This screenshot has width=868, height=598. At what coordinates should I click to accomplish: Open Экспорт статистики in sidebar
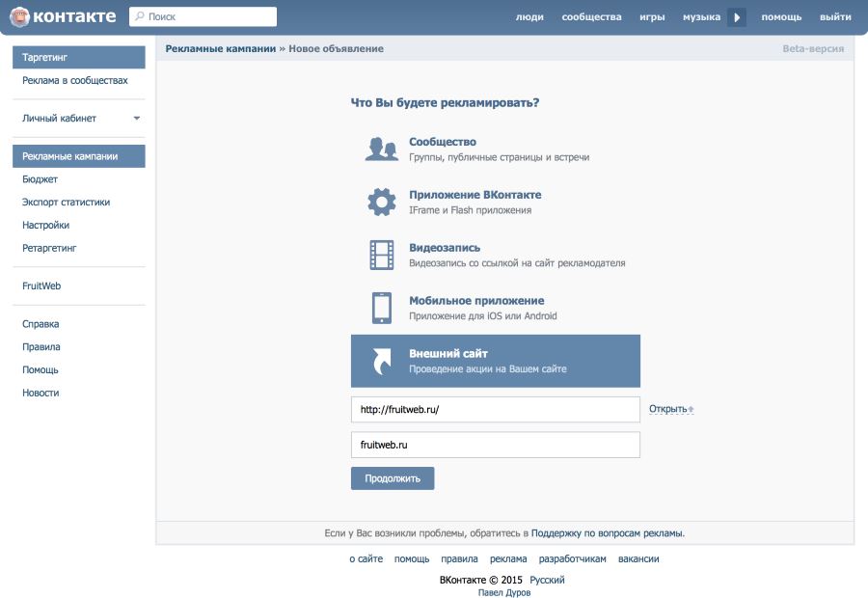[67, 203]
